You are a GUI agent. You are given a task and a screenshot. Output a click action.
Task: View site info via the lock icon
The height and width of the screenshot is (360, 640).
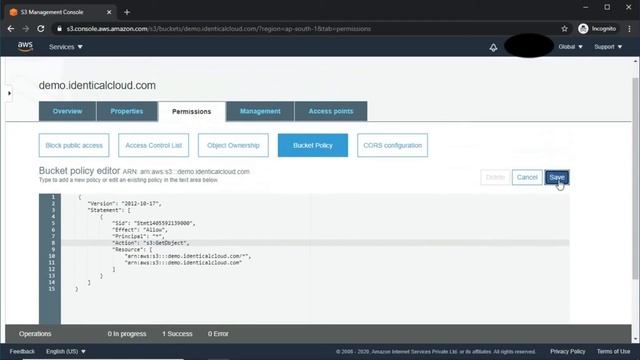point(60,29)
